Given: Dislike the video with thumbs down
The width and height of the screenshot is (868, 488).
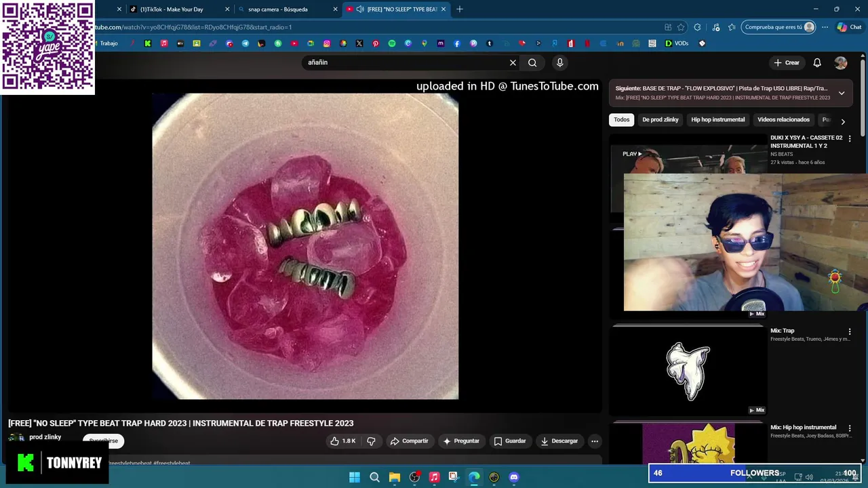Looking at the screenshot, I should (x=371, y=441).
